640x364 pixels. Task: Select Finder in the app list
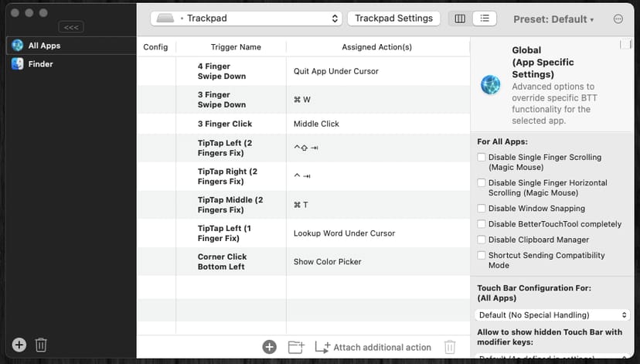pos(40,64)
